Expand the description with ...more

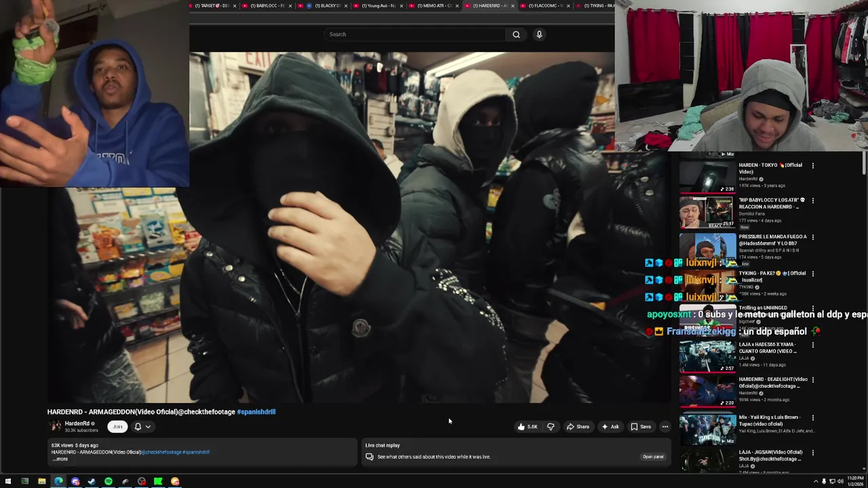click(x=60, y=460)
